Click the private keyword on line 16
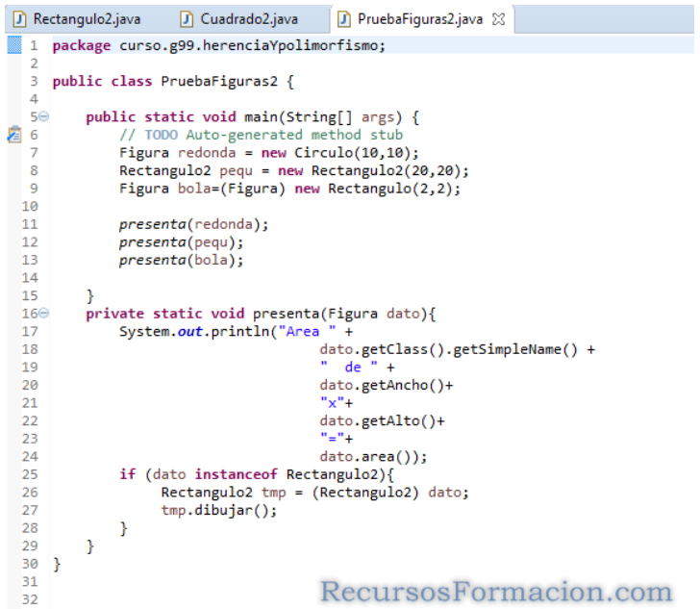The height and width of the screenshot is (609, 700). [x=114, y=314]
